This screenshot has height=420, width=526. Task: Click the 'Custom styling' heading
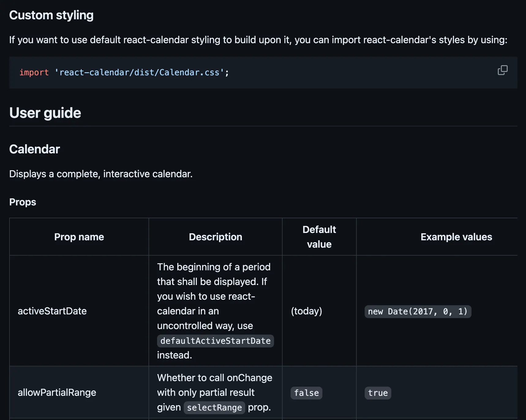51,15
